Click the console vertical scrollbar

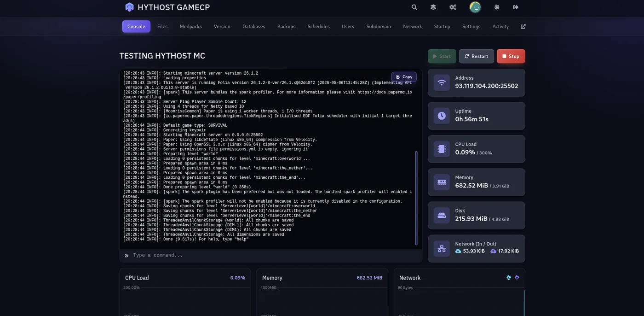pyautogui.click(x=416, y=198)
